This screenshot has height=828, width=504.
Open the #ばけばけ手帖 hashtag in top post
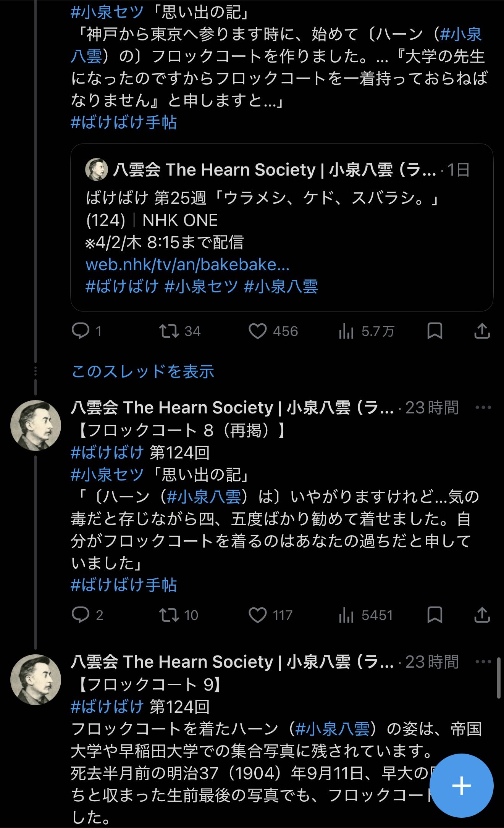[x=124, y=123]
